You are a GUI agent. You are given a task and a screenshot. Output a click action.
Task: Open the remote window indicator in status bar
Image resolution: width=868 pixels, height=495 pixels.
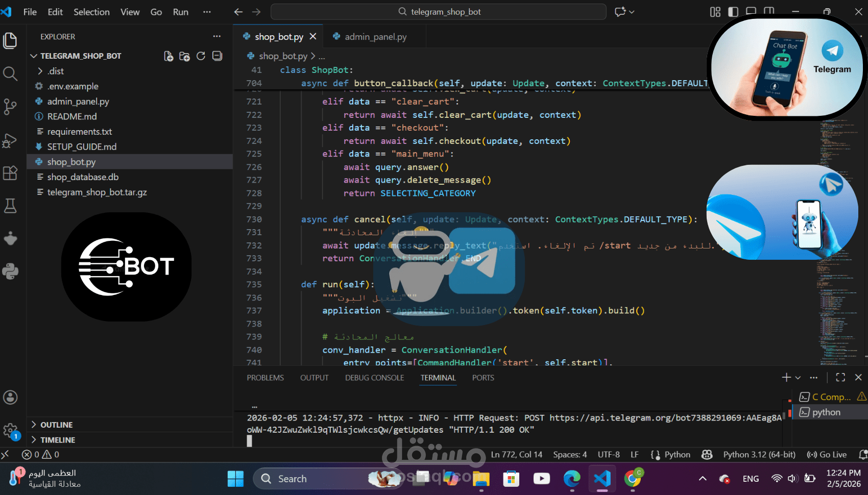5,455
